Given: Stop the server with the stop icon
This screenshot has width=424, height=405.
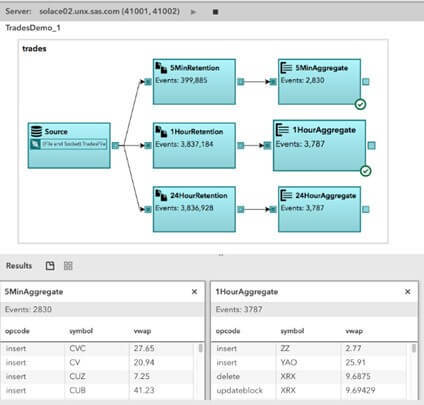Looking at the screenshot, I should tap(215, 12).
